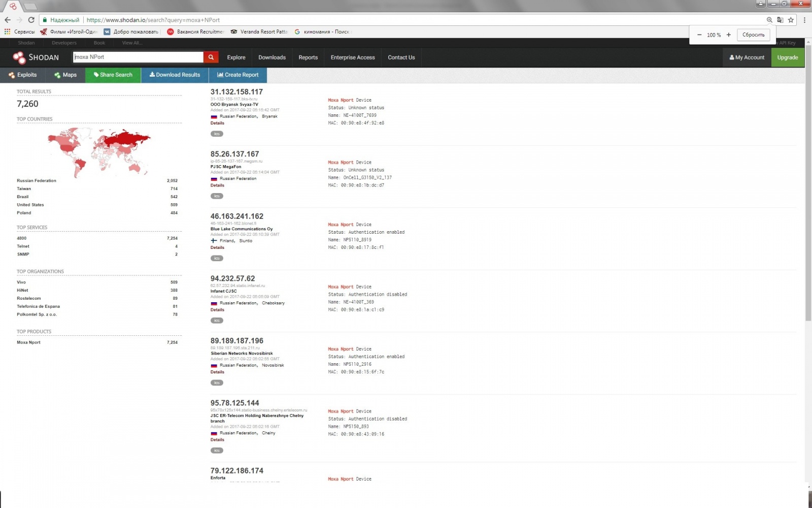Click the Developers link in top bar
Viewport: 812px width, 508px height.
[x=64, y=43]
